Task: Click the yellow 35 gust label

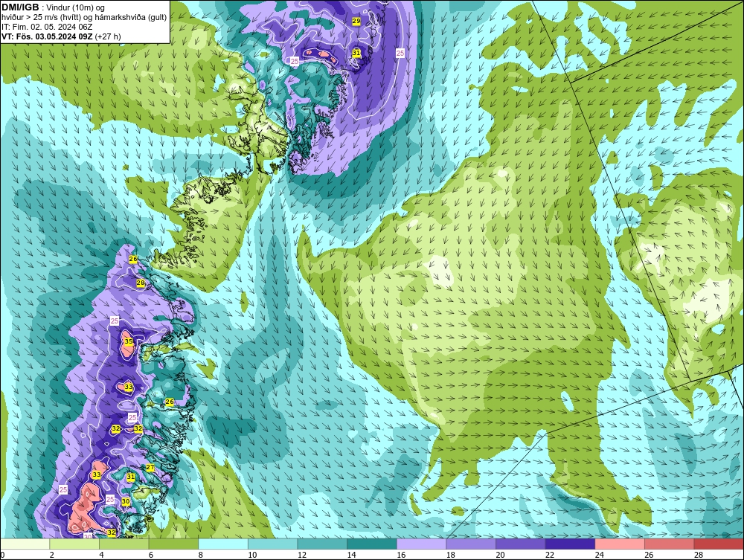Action: click(128, 341)
